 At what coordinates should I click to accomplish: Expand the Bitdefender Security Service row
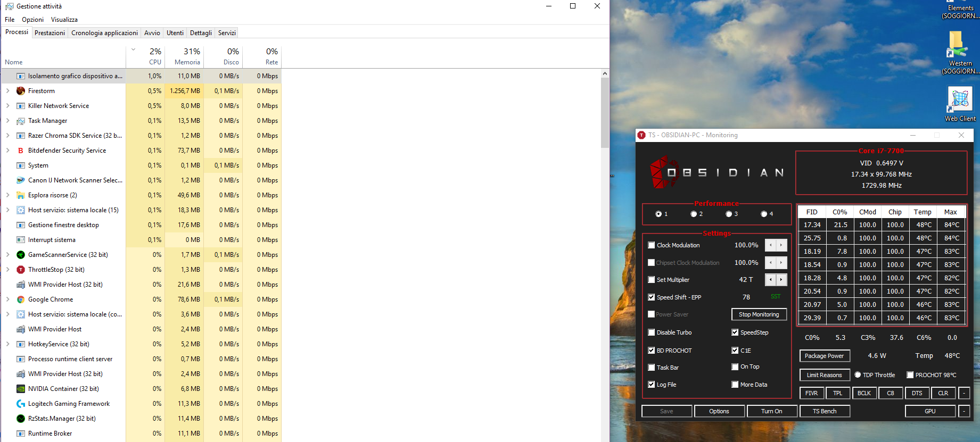click(7, 151)
